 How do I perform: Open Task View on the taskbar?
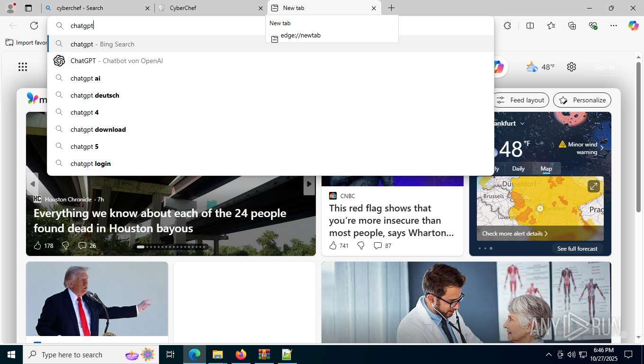(170, 355)
